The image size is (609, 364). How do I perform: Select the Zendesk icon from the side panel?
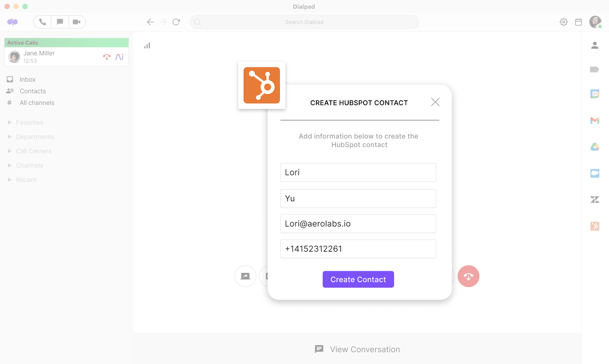[x=595, y=199]
